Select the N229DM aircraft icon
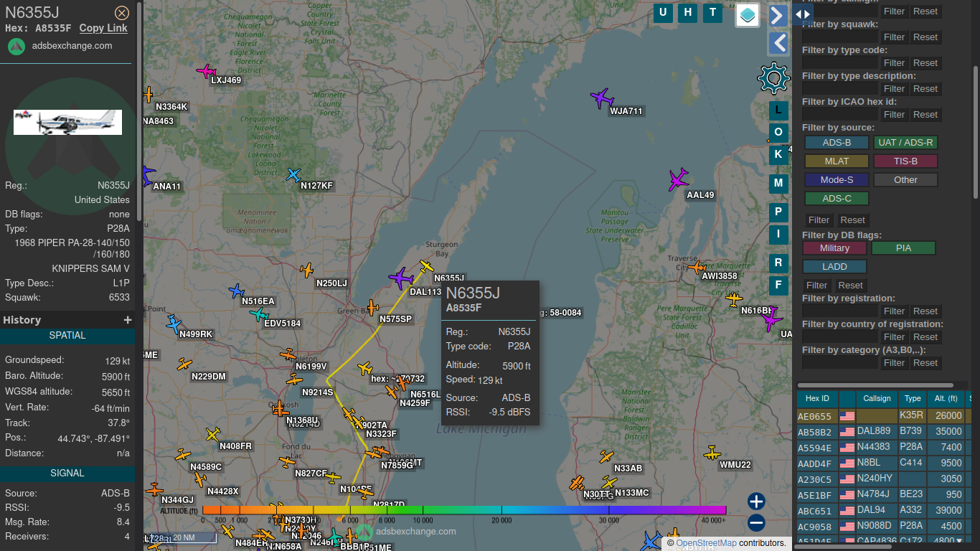Screen dimensions: 980x551 point(185,364)
